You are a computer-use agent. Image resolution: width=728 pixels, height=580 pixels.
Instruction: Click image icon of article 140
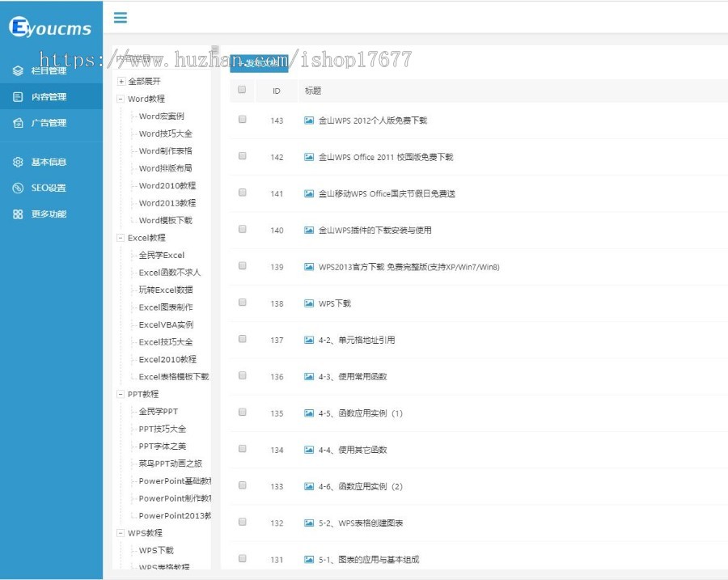(x=309, y=230)
